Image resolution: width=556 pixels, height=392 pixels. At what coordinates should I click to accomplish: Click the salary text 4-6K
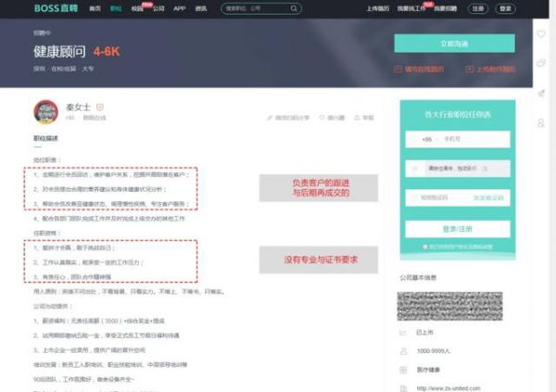107,52
